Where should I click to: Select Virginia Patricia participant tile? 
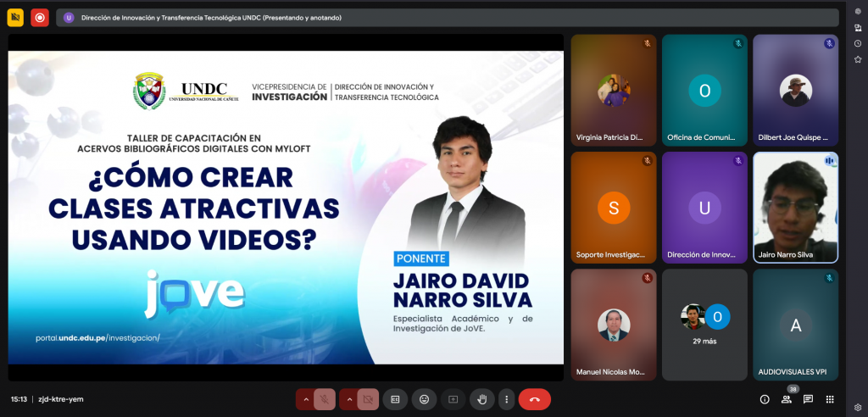(614, 91)
